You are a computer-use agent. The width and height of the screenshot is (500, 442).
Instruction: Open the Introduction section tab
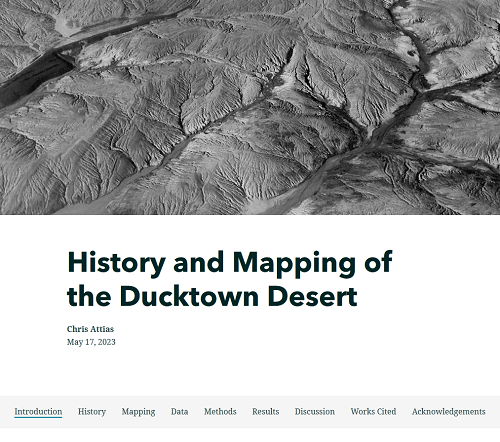(38, 412)
